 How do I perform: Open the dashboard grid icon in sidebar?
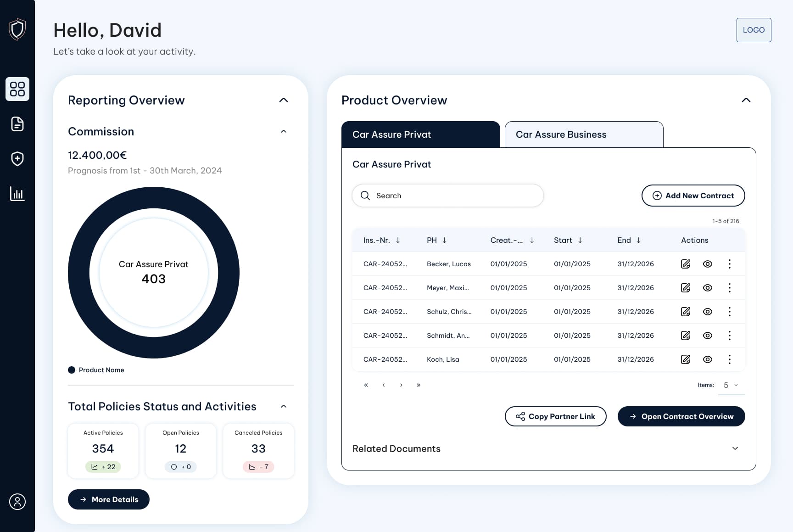(x=17, y=89)
